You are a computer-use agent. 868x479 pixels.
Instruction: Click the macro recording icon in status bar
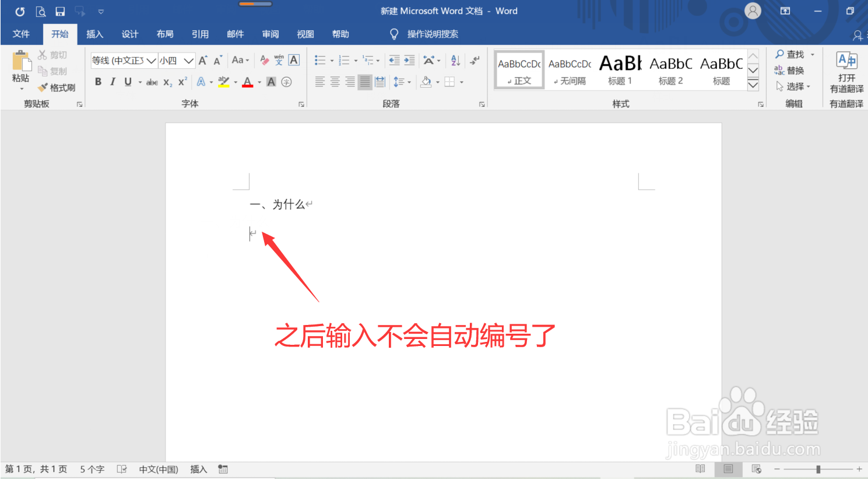223,469
